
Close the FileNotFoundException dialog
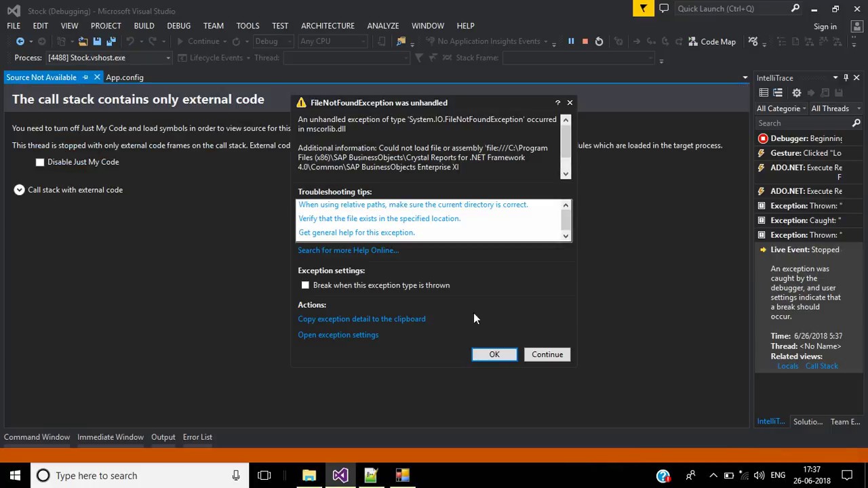click(x=570, y=102)
